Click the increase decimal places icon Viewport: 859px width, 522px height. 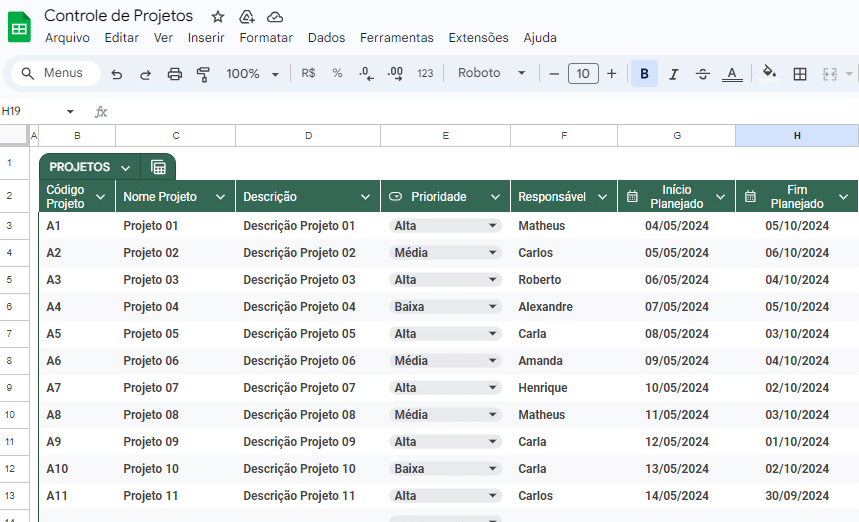click(395, 73)
